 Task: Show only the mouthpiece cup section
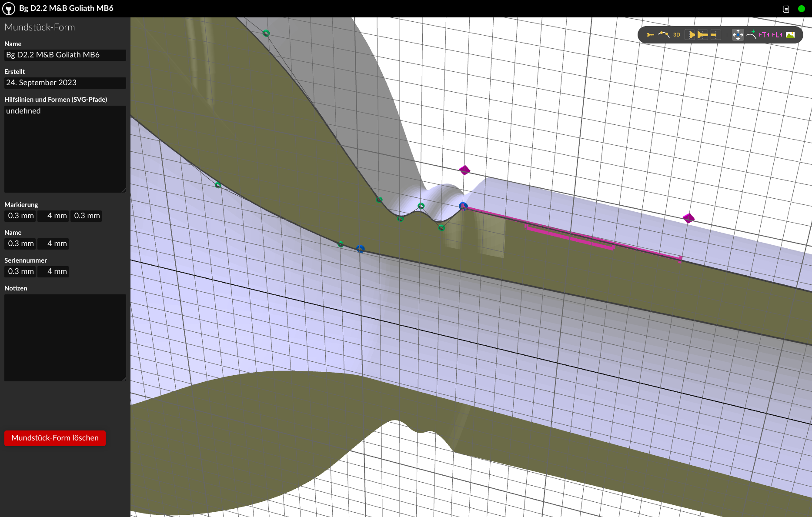click(x=691, y=35)
